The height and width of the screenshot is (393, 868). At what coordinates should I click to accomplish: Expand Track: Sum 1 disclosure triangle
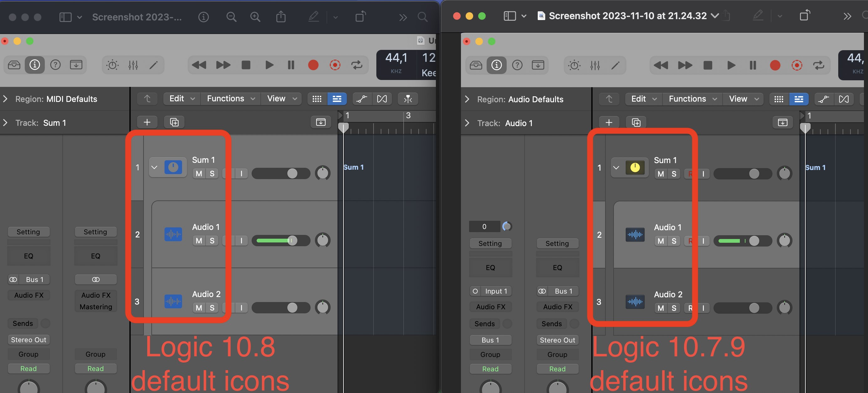[x=5, y=122]
